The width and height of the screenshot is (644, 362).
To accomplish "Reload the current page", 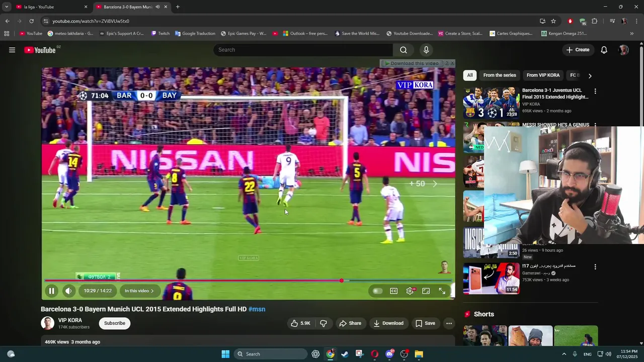I will [x=31, y=21].
